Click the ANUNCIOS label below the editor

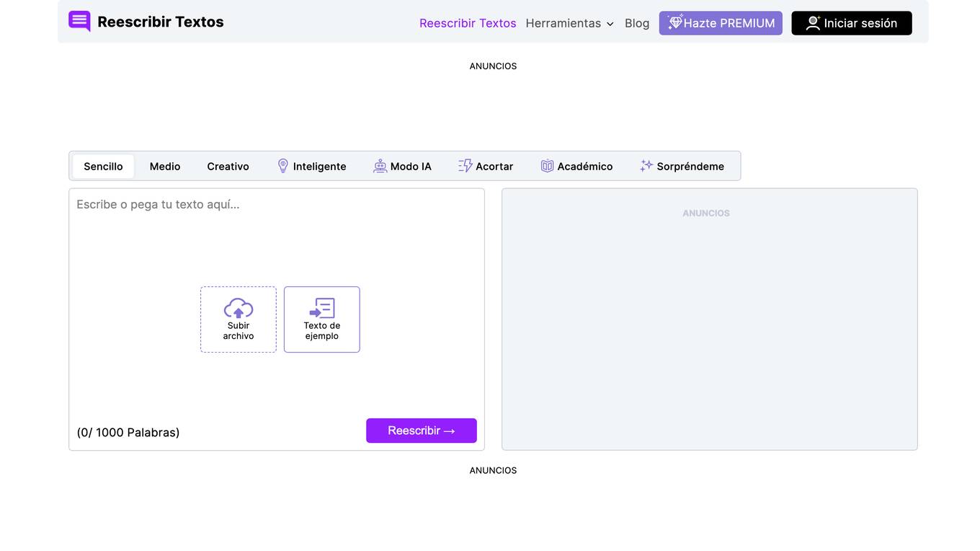pyautogui.click(x=493, y=471)
